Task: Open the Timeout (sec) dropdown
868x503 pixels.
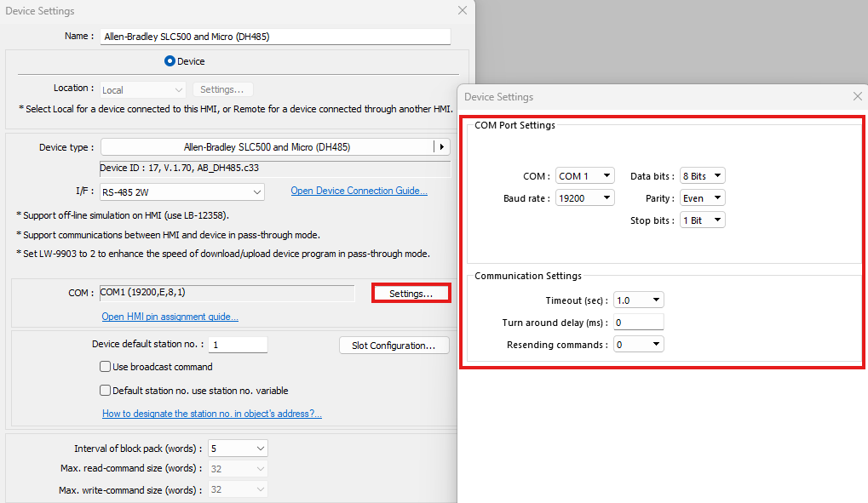Action: (638, 300)
